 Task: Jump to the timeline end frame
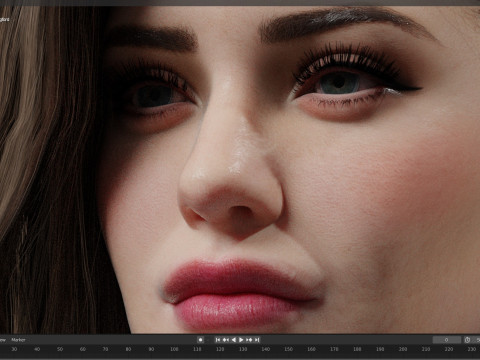257,340
